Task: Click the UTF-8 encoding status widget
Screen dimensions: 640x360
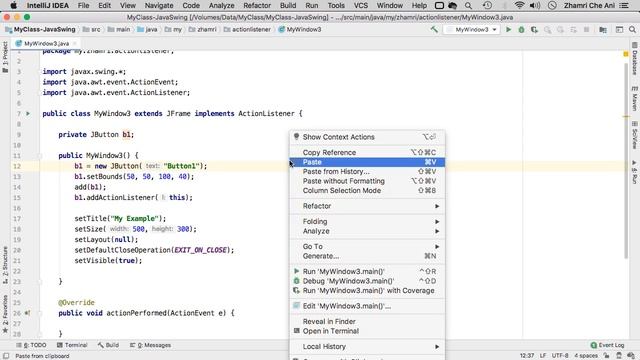Action: 560,356
